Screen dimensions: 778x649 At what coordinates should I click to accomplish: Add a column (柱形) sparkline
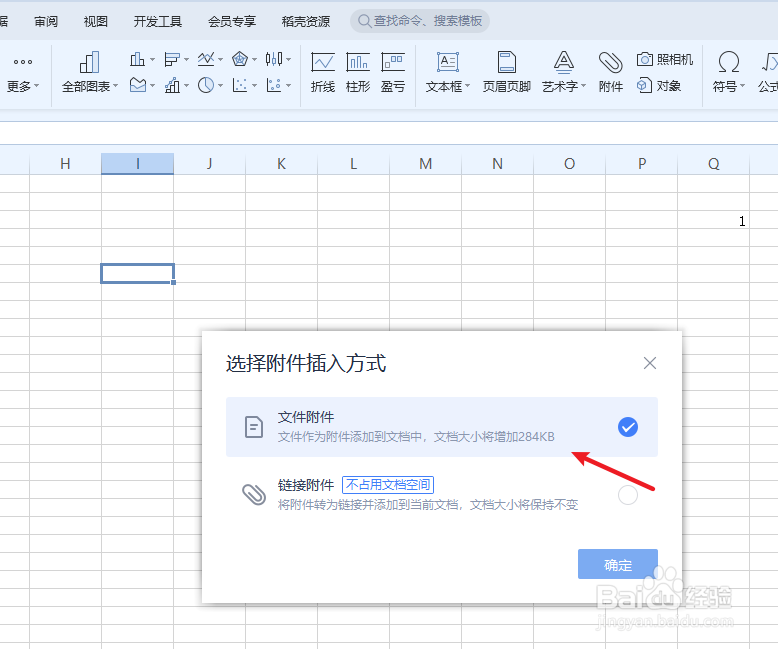(358, 72)
